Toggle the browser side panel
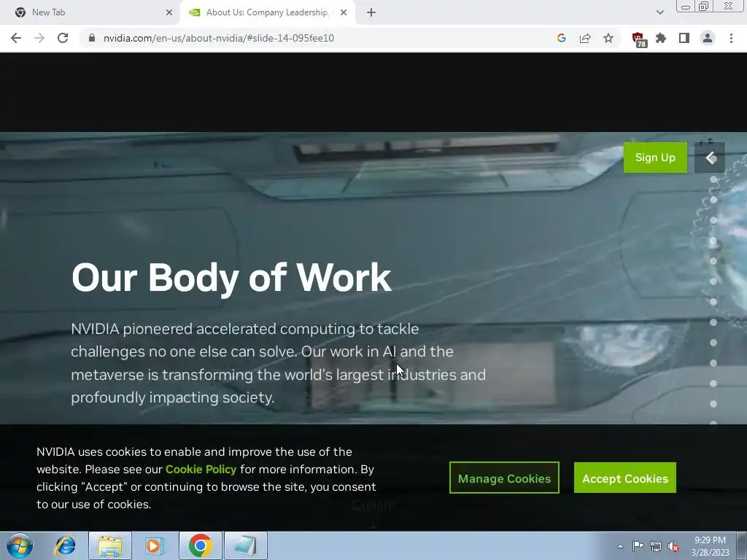747x560 pixels. [x=684, y=38]
